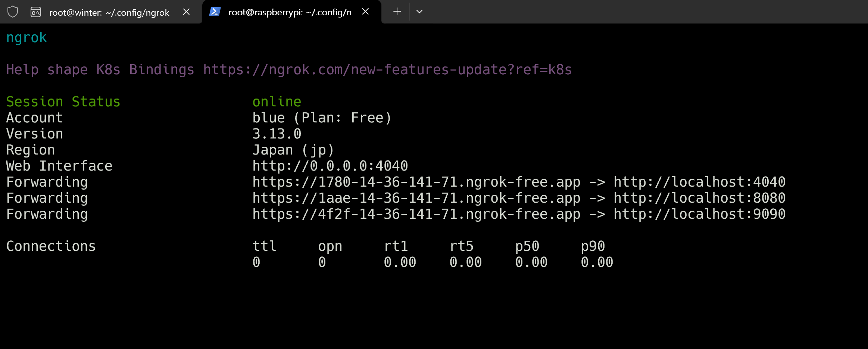This screenshot has height=349, width=868.
Task: Click the PowerShell icon on raspberrypi tab
Action: tap(215, 12)
